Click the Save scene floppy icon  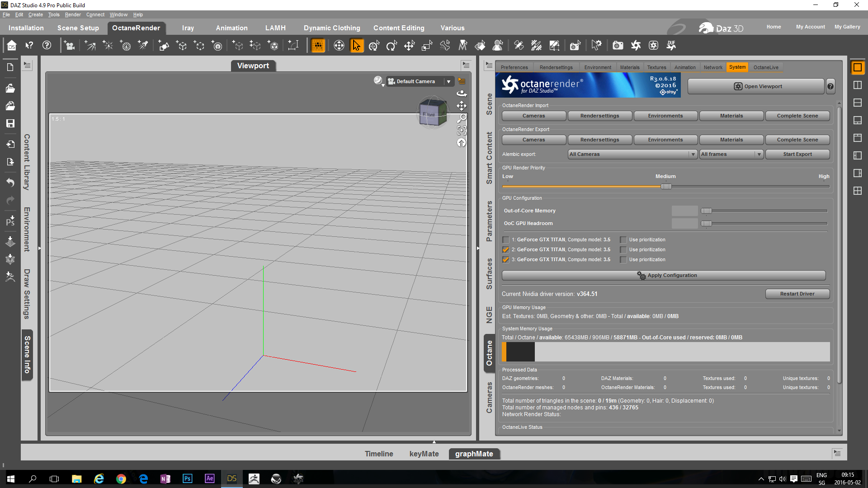tap(10, 123)
